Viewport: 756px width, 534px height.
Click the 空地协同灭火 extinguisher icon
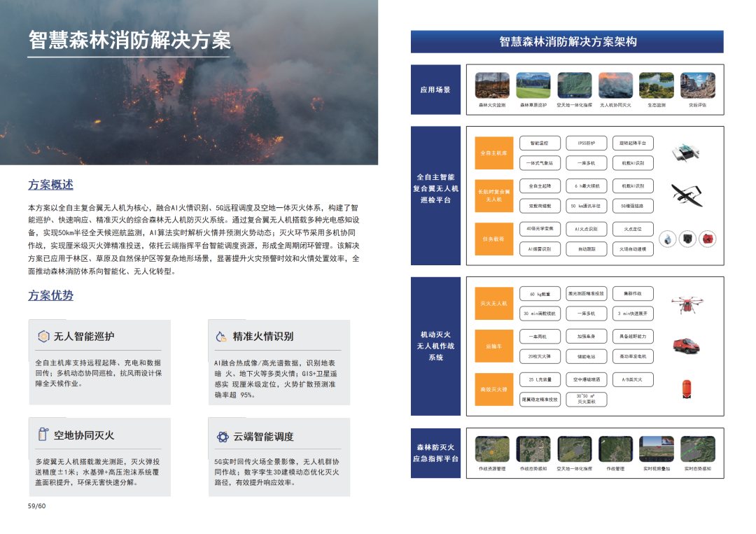[43, 435]
